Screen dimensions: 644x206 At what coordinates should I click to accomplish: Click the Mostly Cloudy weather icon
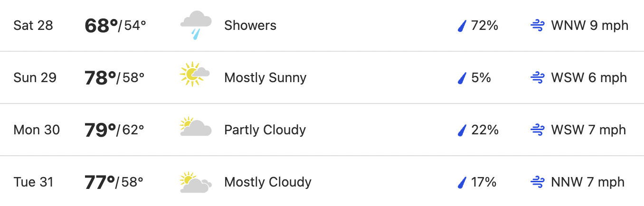click(196, 182)
